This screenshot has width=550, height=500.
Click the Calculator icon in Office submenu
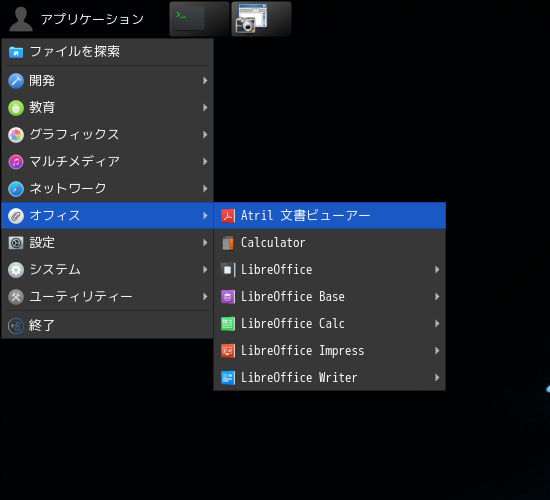tap(228, 243)
